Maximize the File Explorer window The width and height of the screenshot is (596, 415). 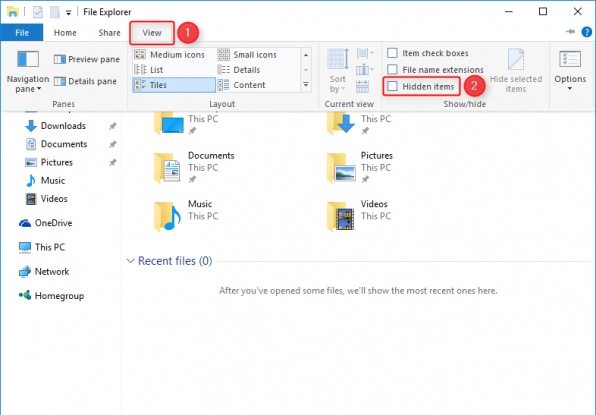(x=543, y=11)
